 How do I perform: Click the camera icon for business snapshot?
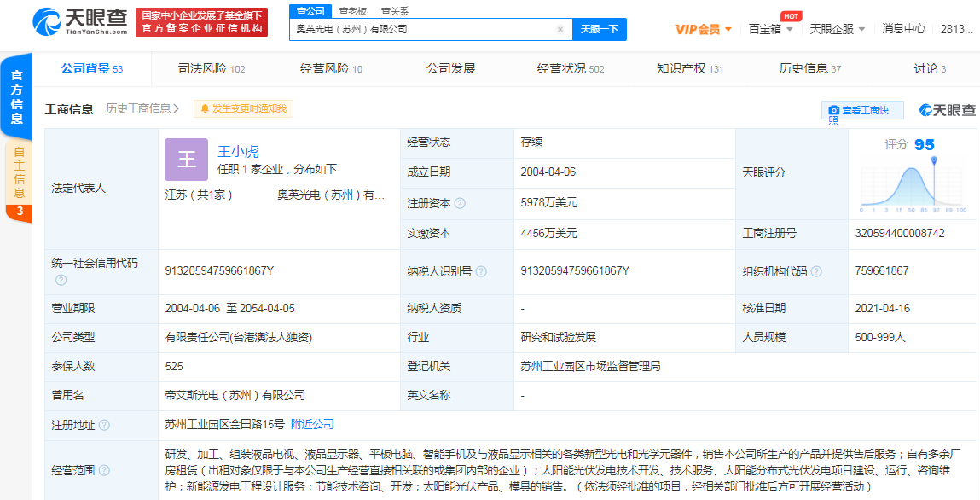point(833,111)
